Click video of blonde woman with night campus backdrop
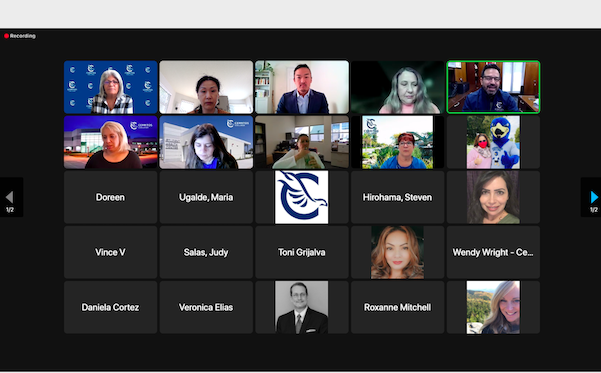The width and height of the screenshot is (601, 373). click(x=110, y=142)
